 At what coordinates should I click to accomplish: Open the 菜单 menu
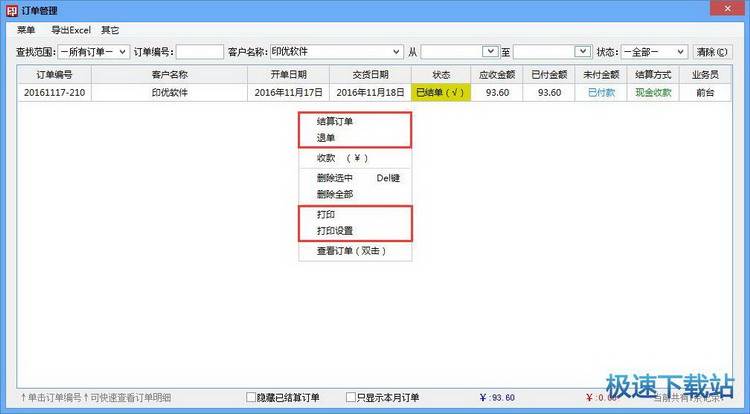26,30
